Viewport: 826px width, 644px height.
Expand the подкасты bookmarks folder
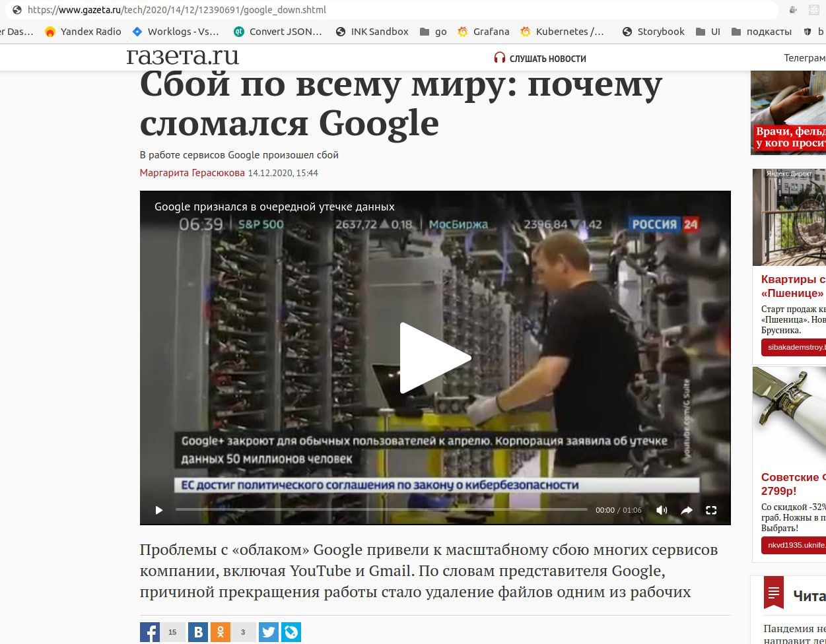(761, 31)
